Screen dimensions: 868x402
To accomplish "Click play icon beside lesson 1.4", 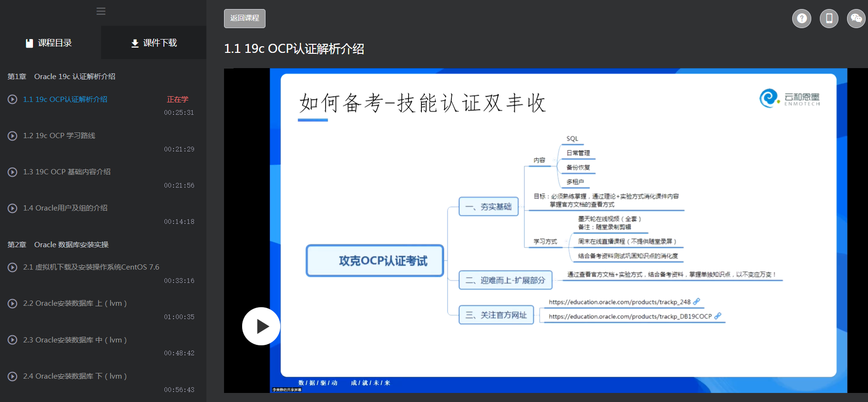I will pyautogui.click(x=12, y=208).
